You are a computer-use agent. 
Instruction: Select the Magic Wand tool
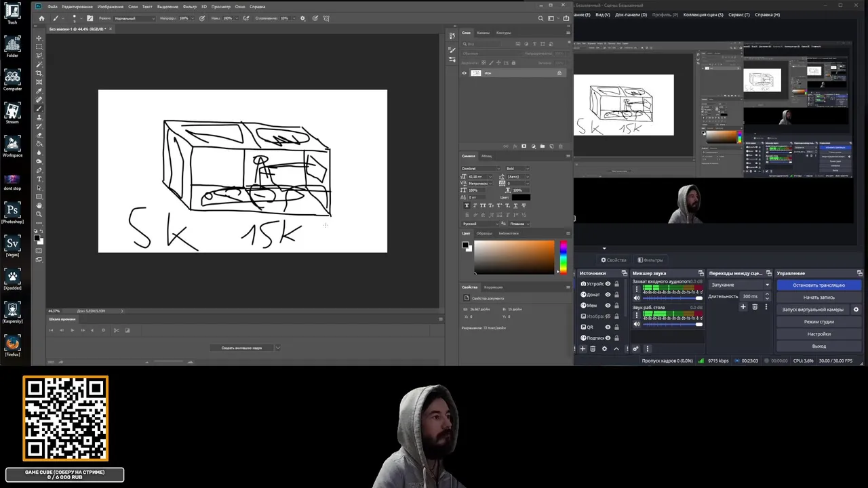pyautogui.click(x=39, y=64)
